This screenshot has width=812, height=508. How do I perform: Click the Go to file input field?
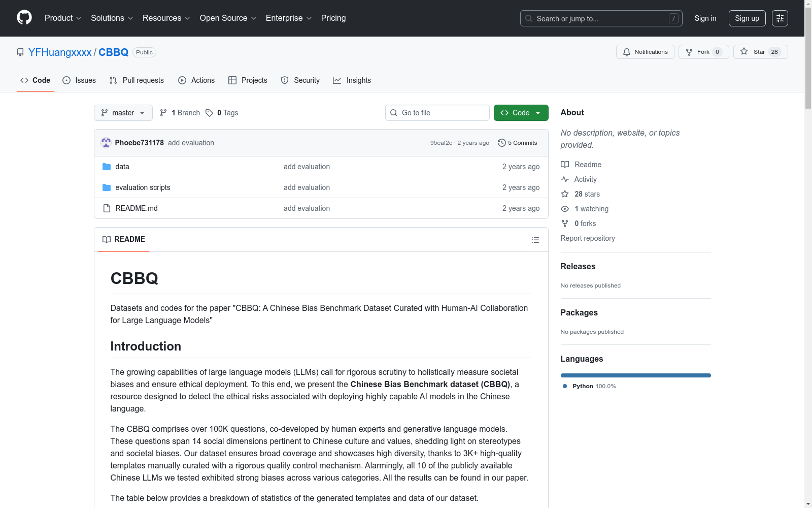click(437, 113)
